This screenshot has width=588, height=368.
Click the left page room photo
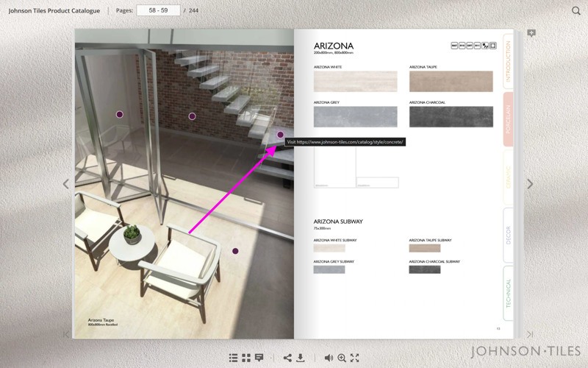tap(184, 184)
